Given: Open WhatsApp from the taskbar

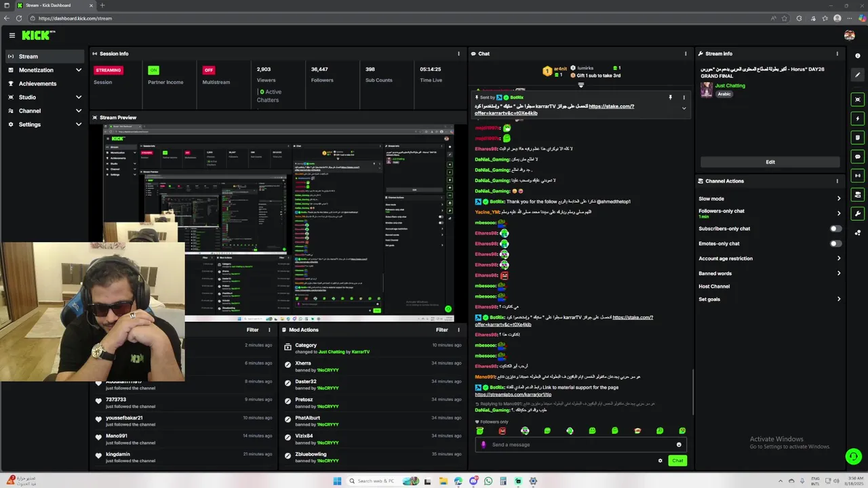Looking at the screenshot, I should pyautogui.click(x=488, y=481).
